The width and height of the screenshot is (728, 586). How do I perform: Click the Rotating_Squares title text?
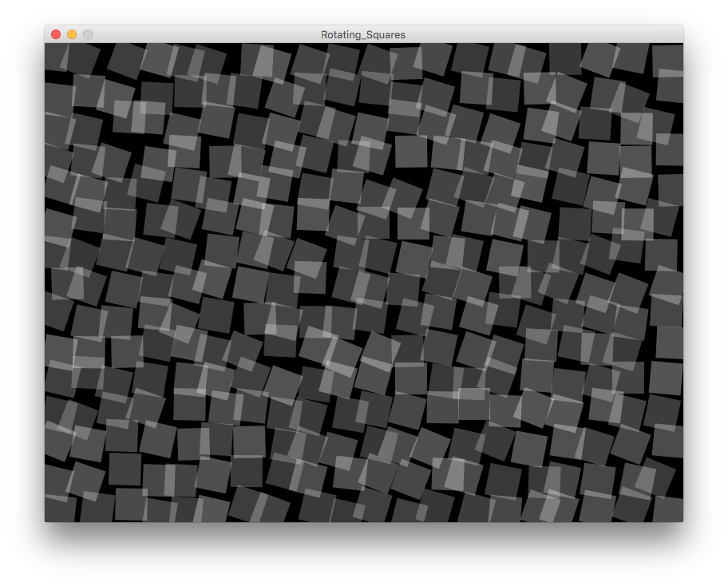coord(363,35)
